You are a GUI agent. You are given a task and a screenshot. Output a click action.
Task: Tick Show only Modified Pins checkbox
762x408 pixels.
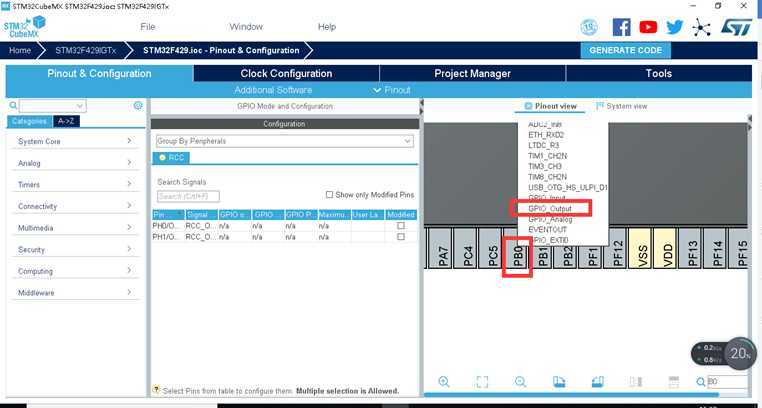pos(329,195)
